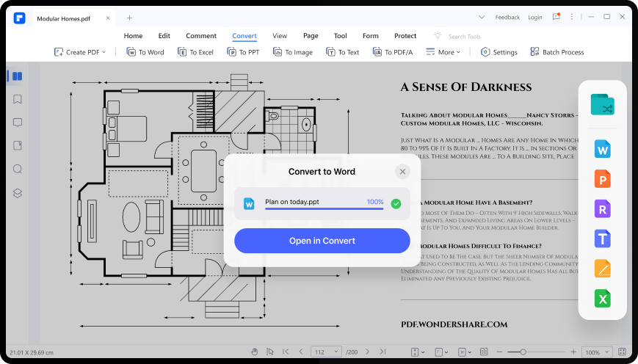
Task: Open the attachments panel in the sidebar
Action: [x=18, y=145]
